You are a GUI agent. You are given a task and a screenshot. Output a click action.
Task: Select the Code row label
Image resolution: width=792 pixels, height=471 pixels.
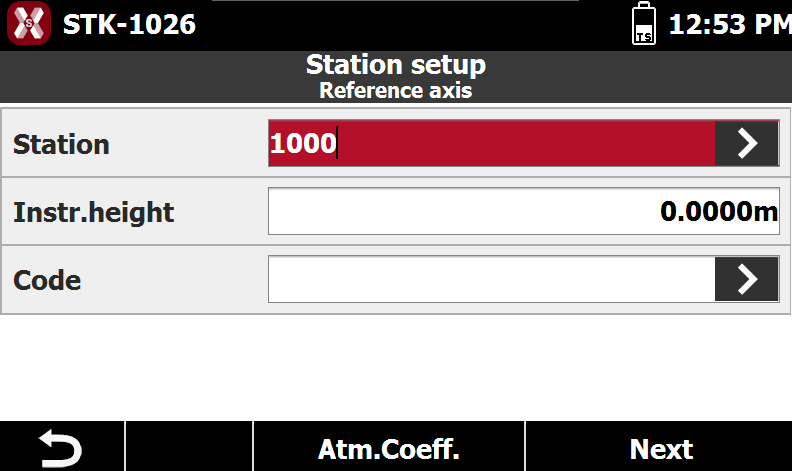47,280
